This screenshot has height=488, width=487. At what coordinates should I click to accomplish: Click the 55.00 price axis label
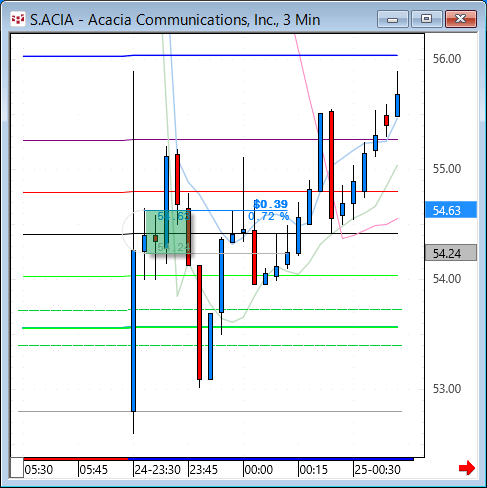pos(447,169)
